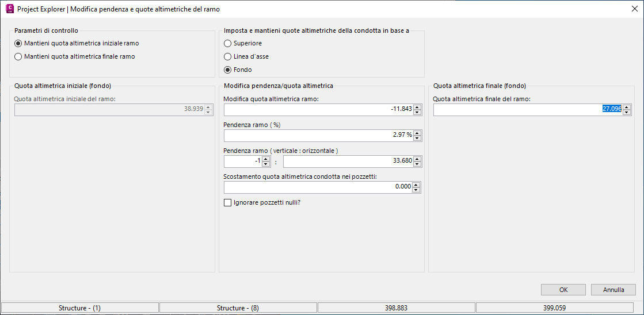Click the Civil 3D app icon in title bar
This screenshot has width=644, height=315.
(x=9, y=9)
